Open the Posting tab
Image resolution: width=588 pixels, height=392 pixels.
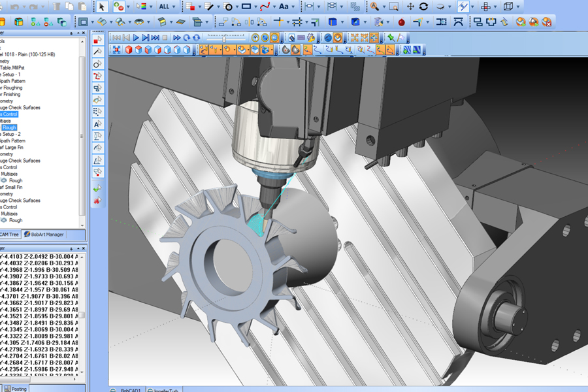(16, 389)
